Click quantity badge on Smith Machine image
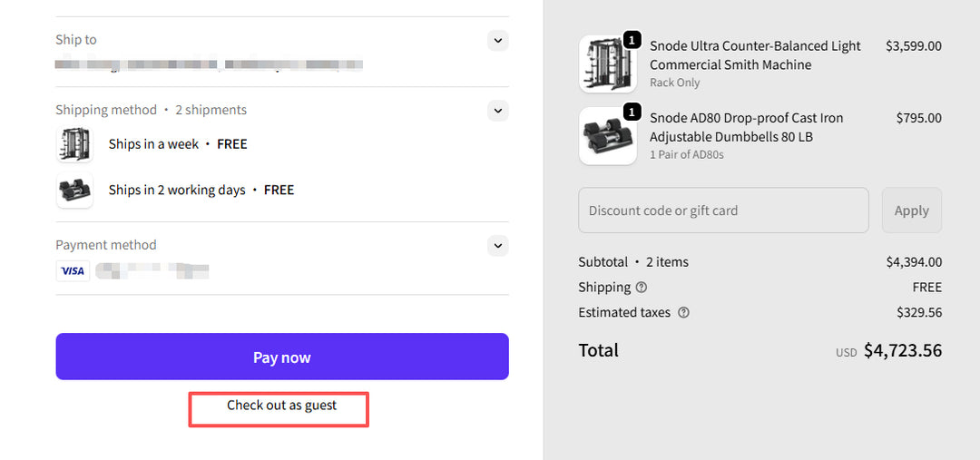980x460 pixels. pyautogui.click(x=632, y=41)
